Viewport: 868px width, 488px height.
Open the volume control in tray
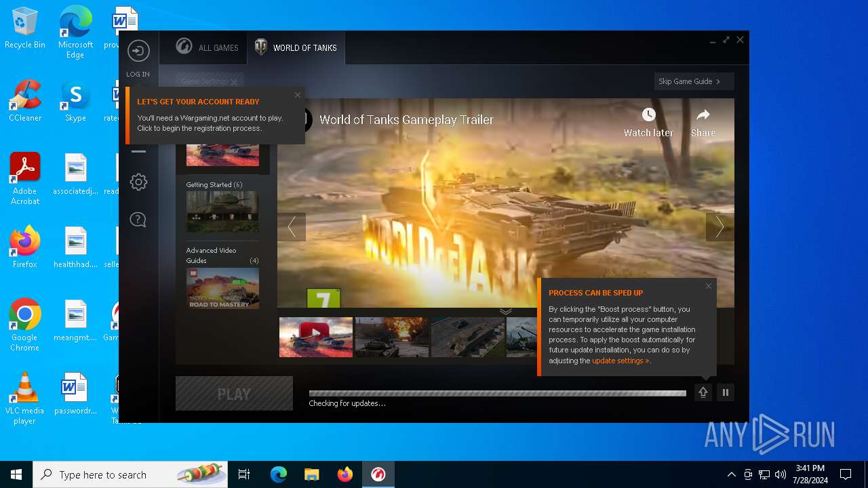(x=781, y=474)
